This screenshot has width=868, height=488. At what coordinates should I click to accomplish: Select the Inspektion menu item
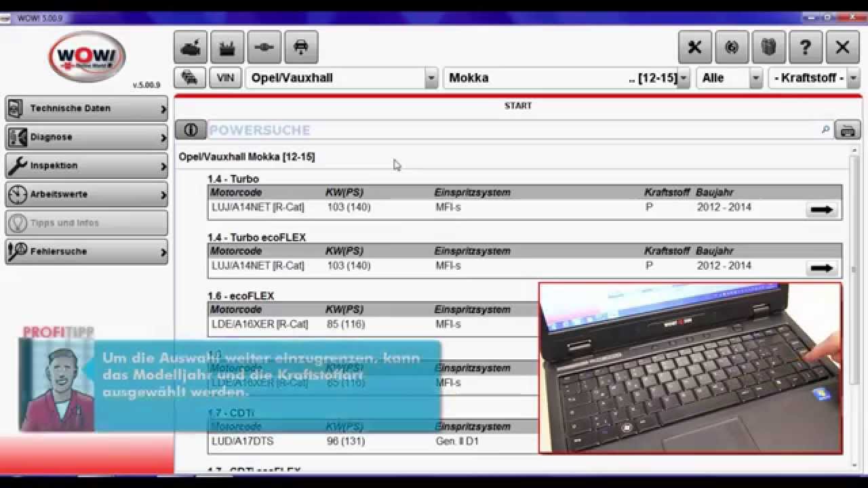click(86, 165)
